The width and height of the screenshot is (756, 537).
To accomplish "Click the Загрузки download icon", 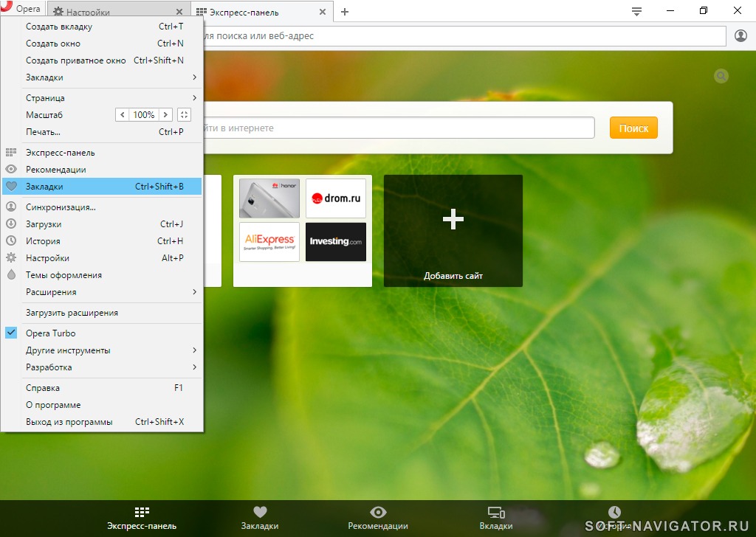I will point(11,224).
